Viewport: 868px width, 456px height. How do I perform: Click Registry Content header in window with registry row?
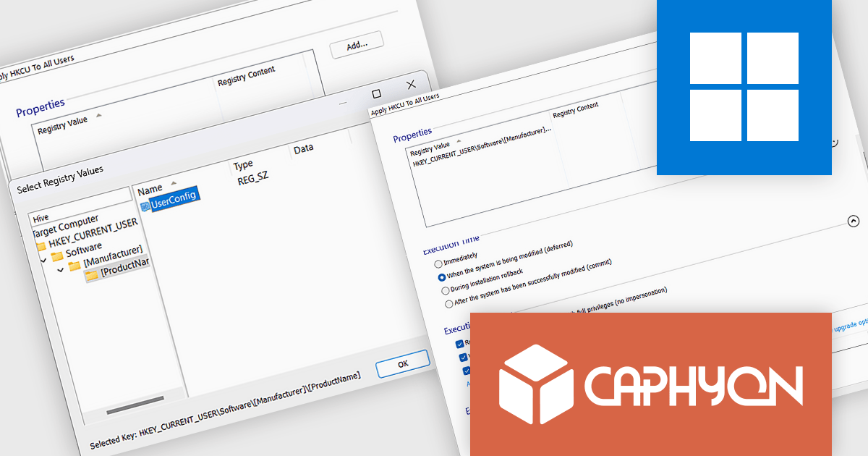point(576,110)
